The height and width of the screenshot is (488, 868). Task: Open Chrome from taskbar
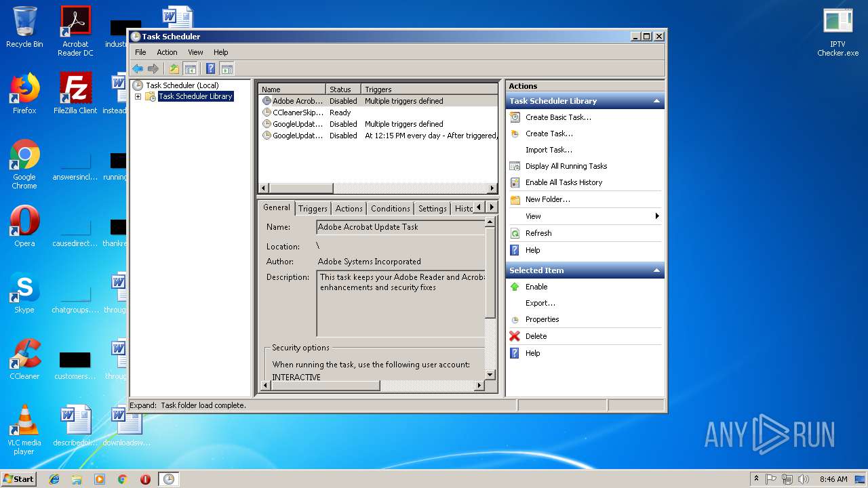[122, 479]
